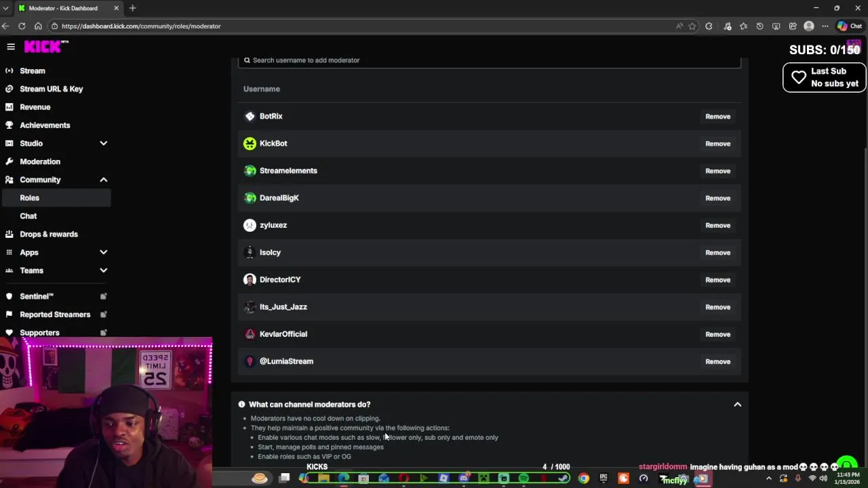
Task: Open Epic Games launcher from taskbar
Action: click(604, 479)
